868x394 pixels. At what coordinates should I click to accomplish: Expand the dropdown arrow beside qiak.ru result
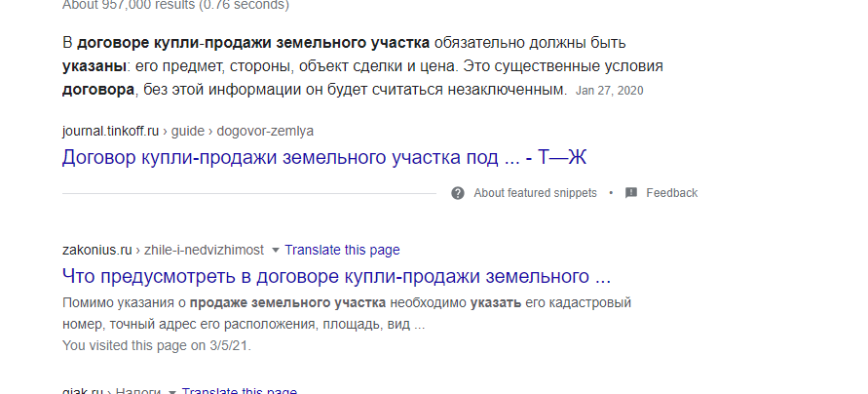tap(172, 391)
